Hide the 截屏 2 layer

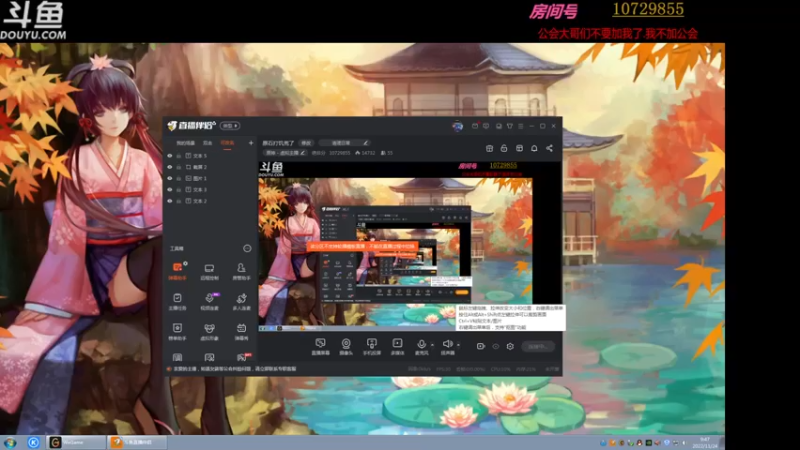click(x=170, y=167)
